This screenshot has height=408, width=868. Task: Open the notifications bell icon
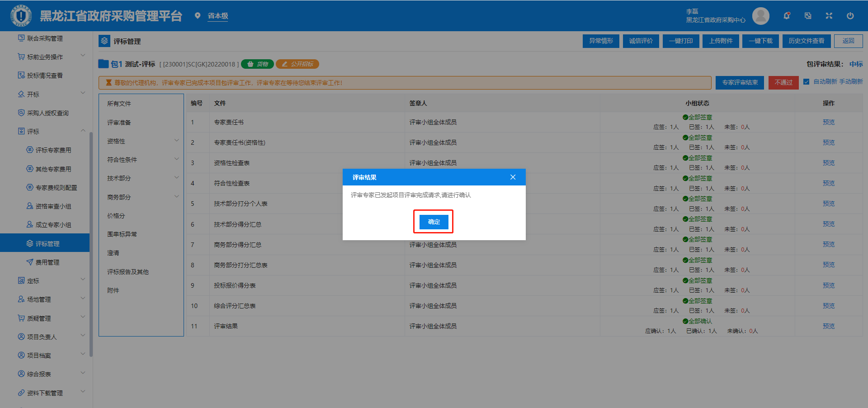coord(787,16)
